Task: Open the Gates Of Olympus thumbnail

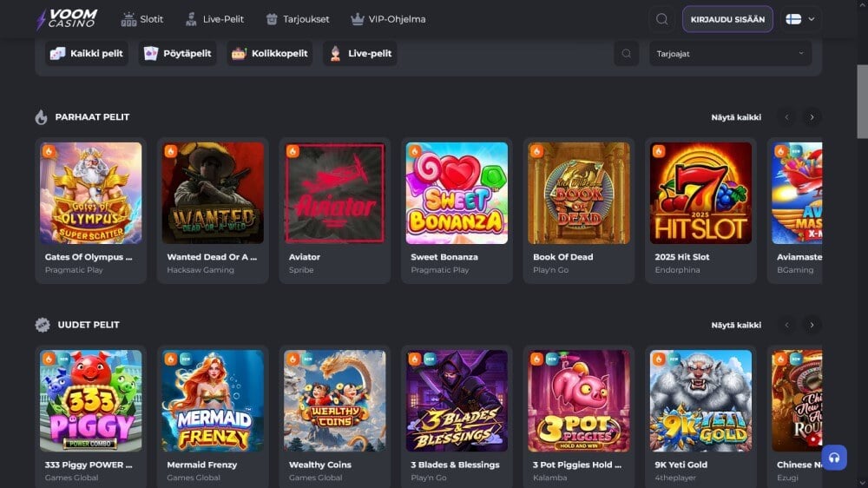Action: [x=91, y=193]
